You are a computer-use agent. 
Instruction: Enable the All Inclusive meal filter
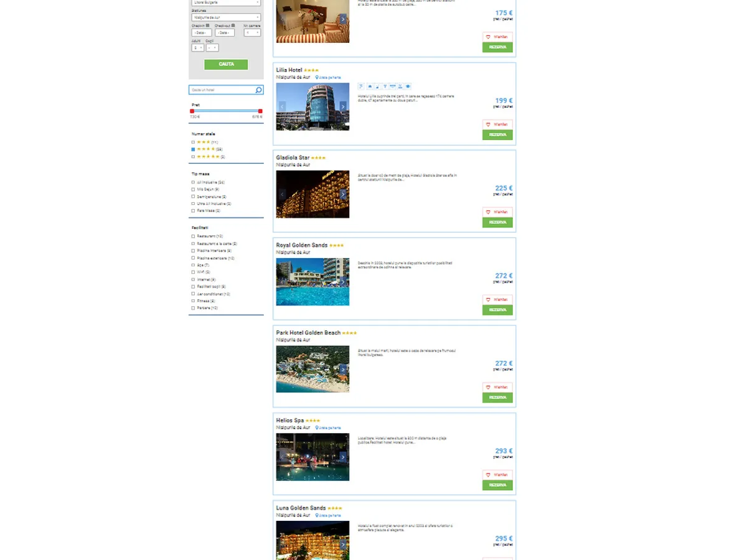pyautogui.click(x=193, y=182)
